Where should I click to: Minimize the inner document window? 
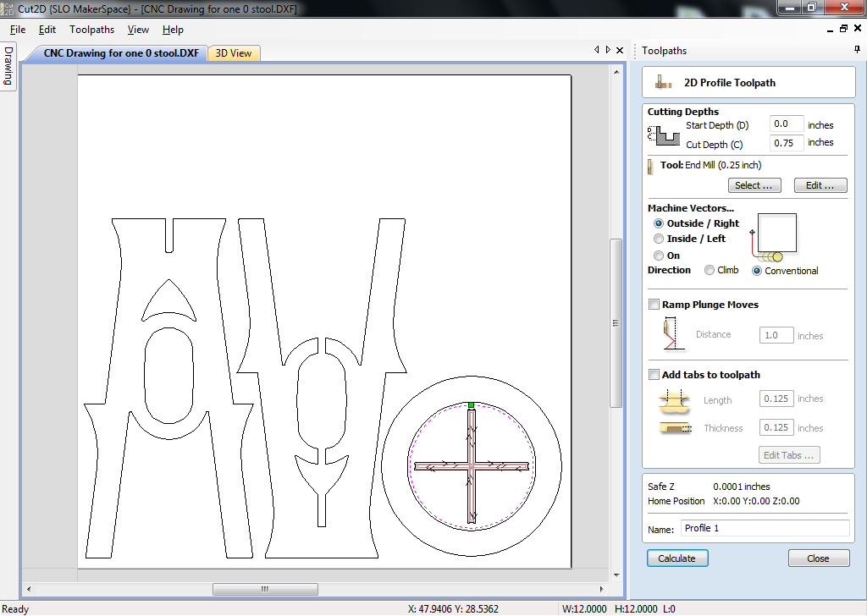830,30
